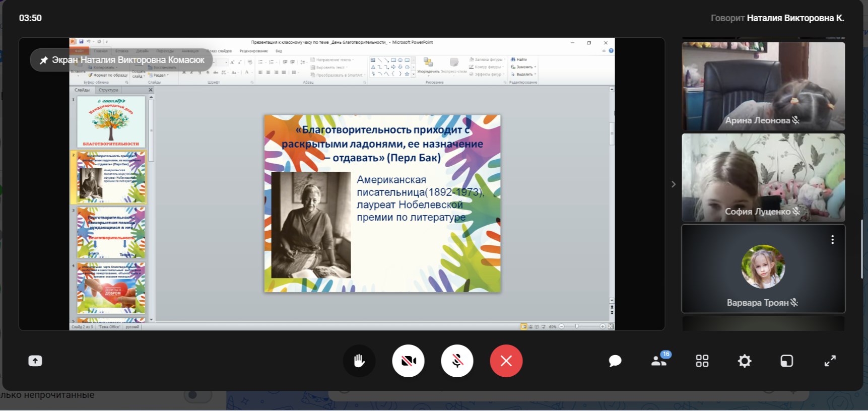The image size is (868, 411).
Task: Open 'Эффекты фигуры' dropdown
Action: [487, 74]
